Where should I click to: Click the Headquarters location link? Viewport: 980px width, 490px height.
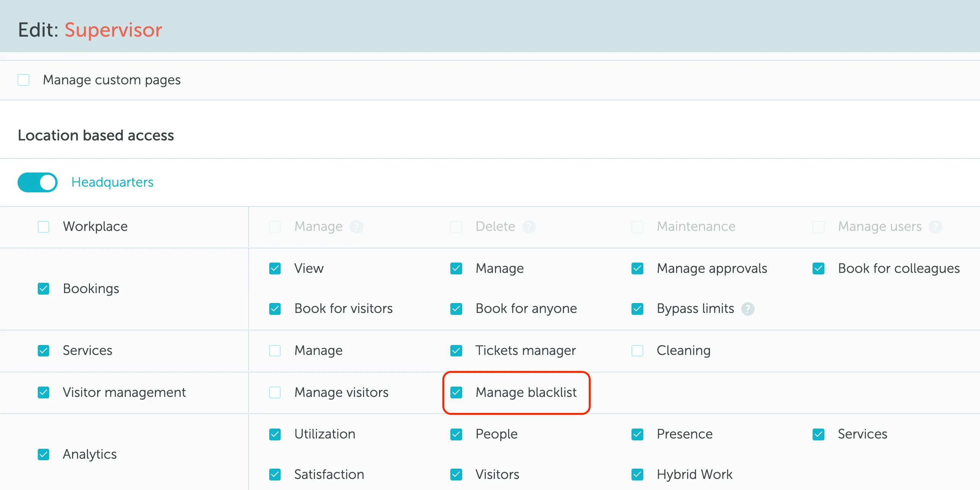coord(112,182)
